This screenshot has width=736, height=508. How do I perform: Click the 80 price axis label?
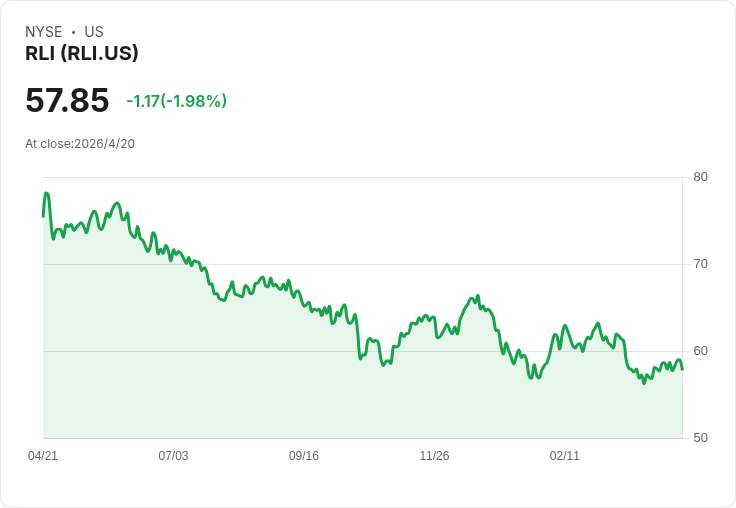click(x=700, y=177)
